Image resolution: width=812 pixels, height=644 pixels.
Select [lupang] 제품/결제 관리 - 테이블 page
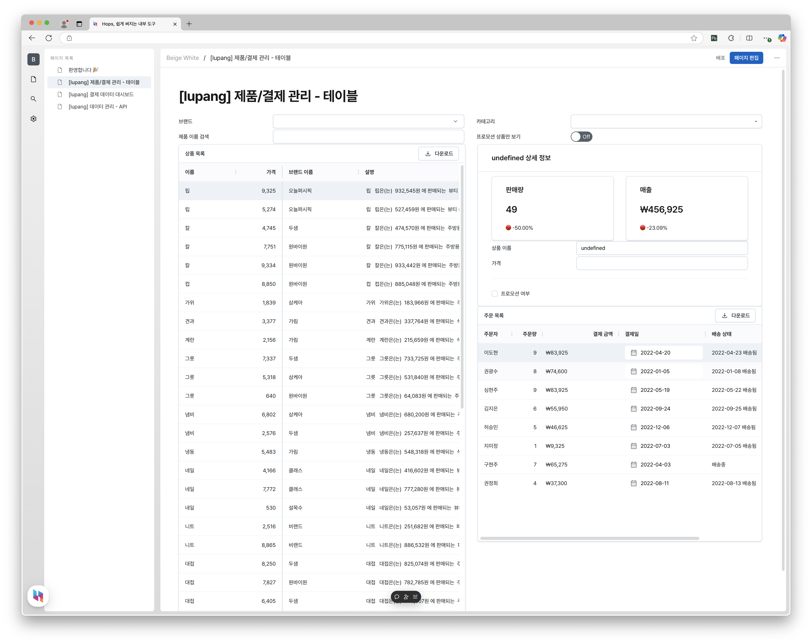point(99,82)
